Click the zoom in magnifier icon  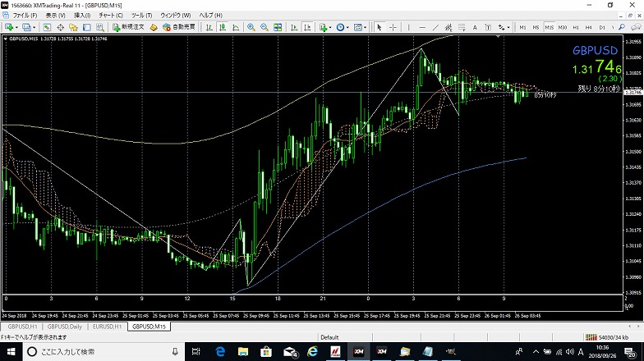coord(252,27)
